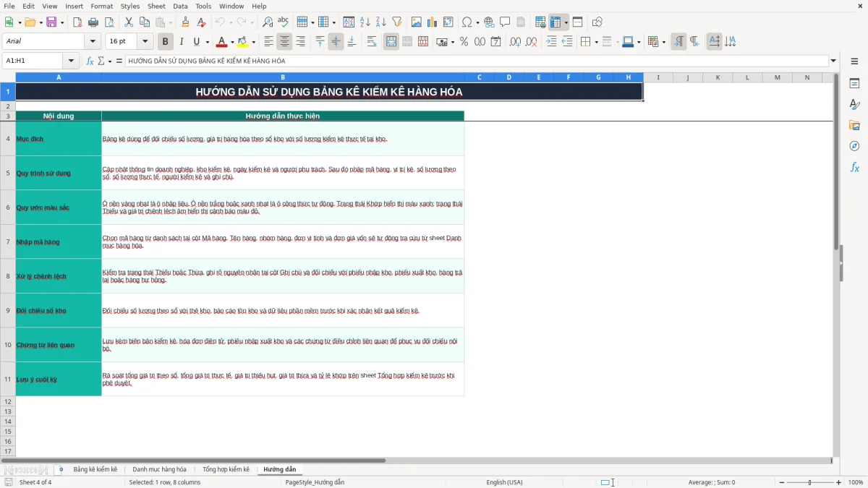Viewport: 868px width, 488px height.
Task: Toggle Wrap Text
Action: click(372, 42)
